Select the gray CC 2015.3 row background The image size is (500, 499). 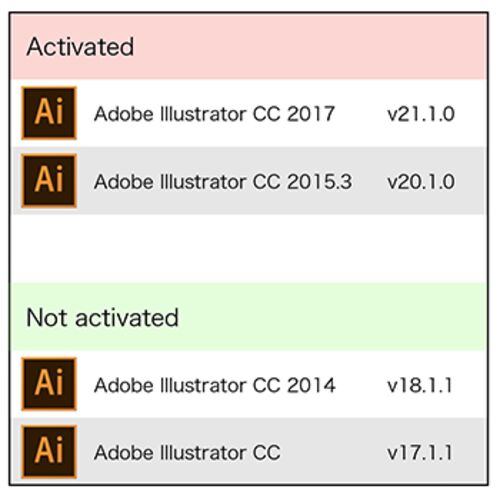pyautogui.click(x=249, y=181)
